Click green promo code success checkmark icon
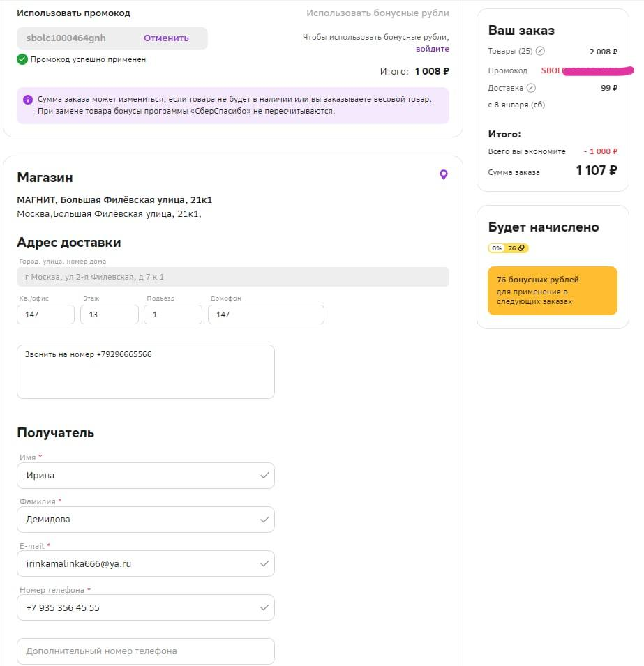 [22, 60]
